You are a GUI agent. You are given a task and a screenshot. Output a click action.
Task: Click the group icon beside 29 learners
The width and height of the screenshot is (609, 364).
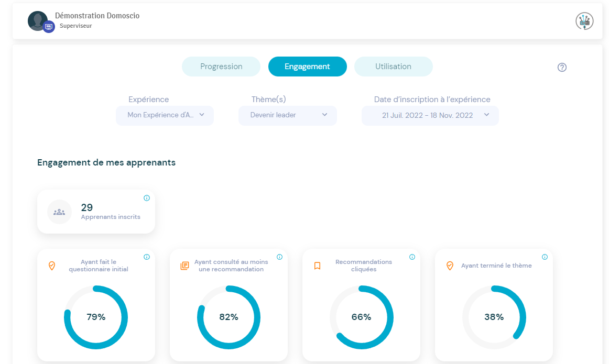pos(59,212)
